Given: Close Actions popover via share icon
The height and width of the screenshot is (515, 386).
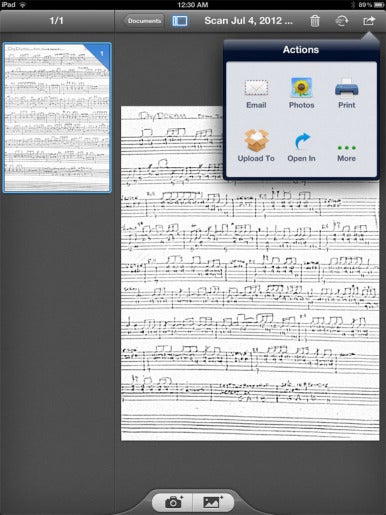Looking at the screenshot, I should click(x=369, y=21).
